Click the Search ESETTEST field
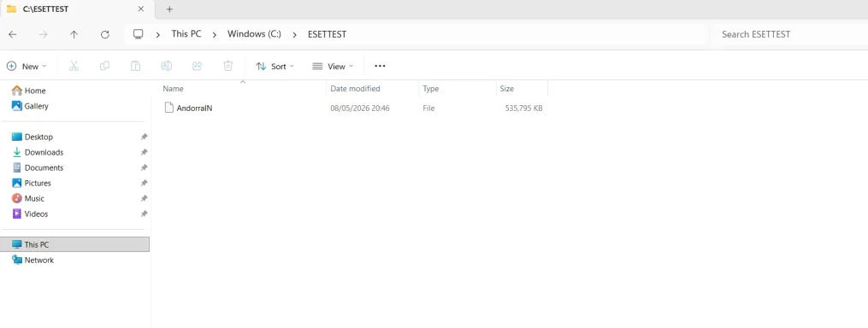The height and width of the screenshot is (328, 868). [792, 34]
